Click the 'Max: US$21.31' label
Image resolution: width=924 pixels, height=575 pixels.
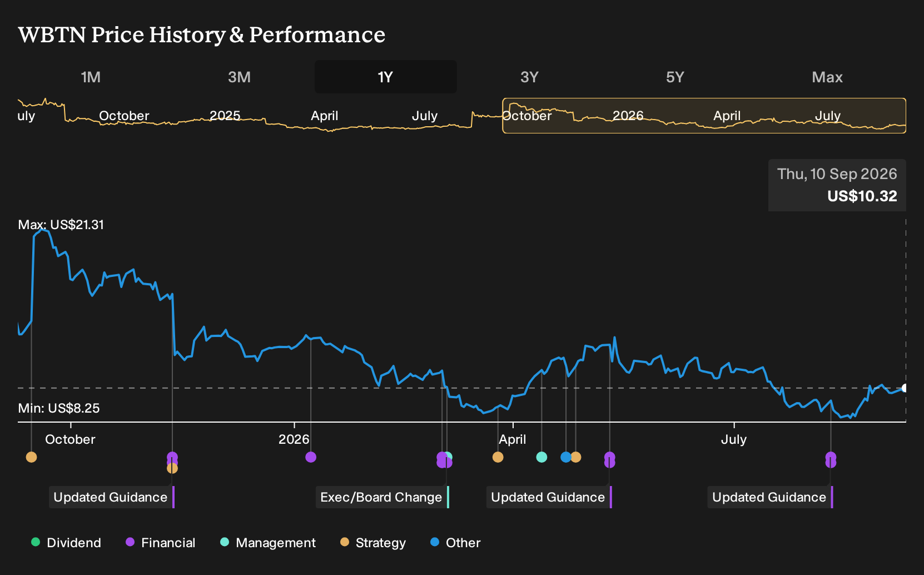coord(61,225)
